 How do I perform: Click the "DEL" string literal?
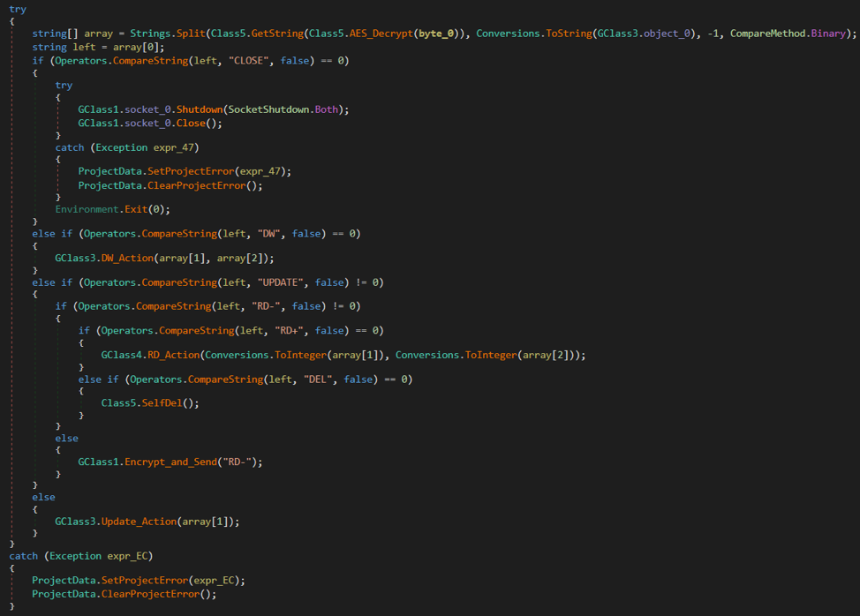coord(318,379)
